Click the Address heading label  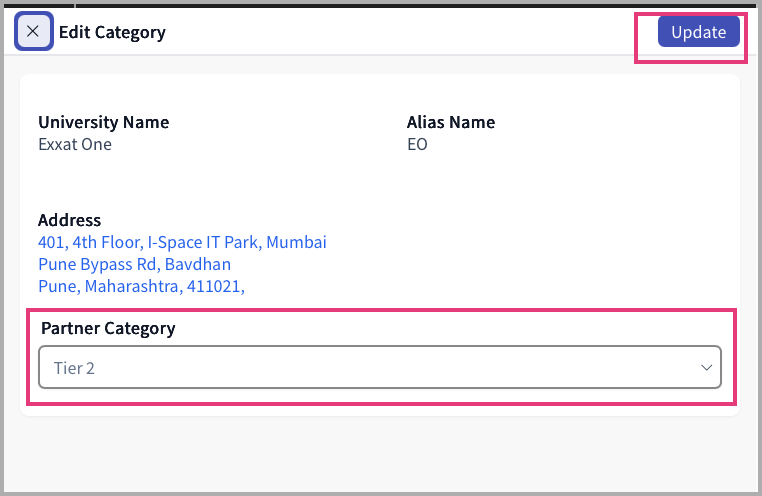69,220
